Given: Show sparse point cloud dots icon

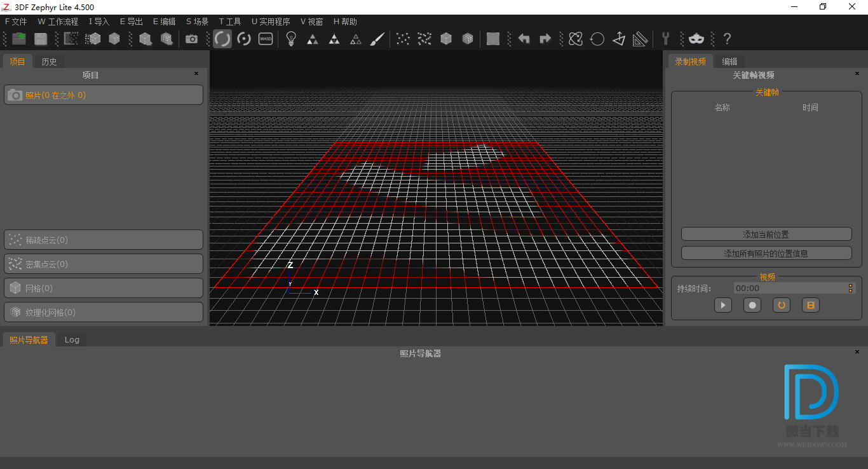Looking at the screenshot, I should (x=403, y=39).
